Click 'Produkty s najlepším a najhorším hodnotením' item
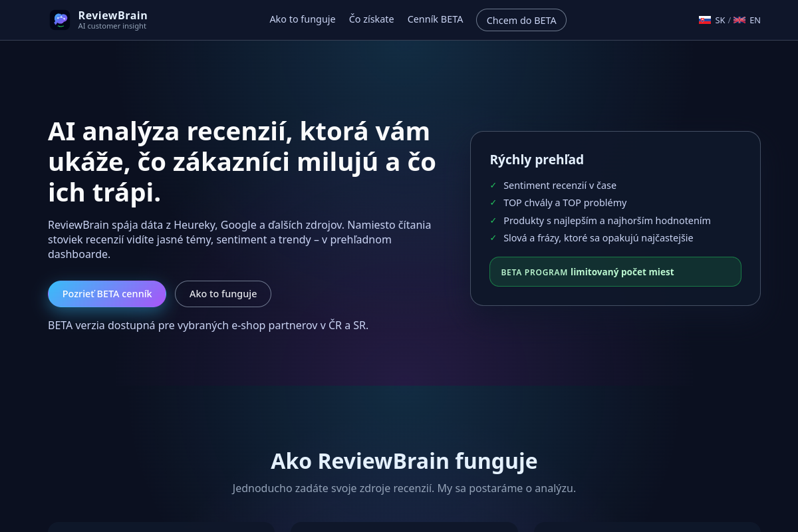Image resolution: width=798 pixels, height=532 pixels. 607,221
